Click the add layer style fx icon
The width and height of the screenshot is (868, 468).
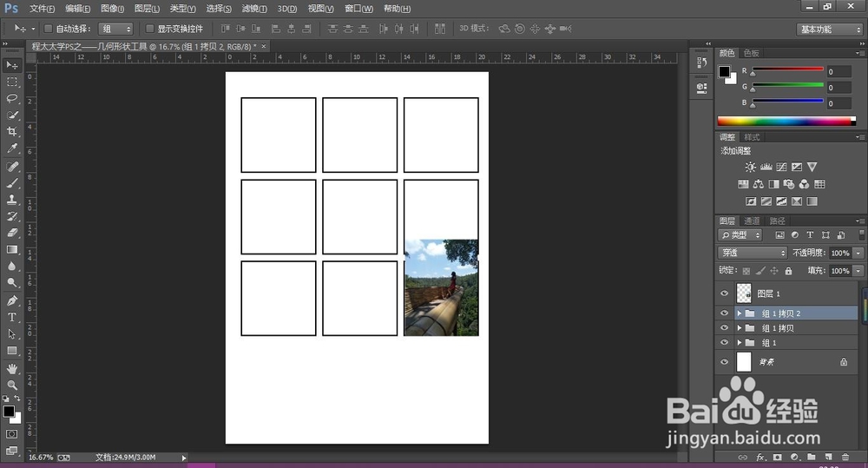point(760,457)
